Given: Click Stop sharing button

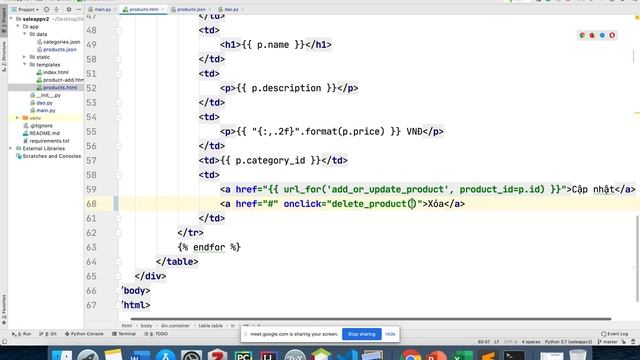Looking at the screenshot, I should pos(362,334).
